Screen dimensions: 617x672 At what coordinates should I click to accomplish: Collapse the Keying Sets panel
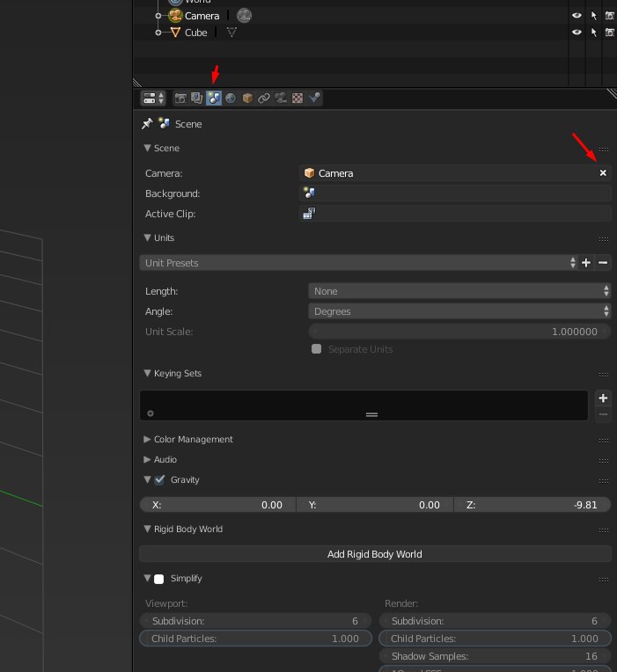[x=148, y=373]
